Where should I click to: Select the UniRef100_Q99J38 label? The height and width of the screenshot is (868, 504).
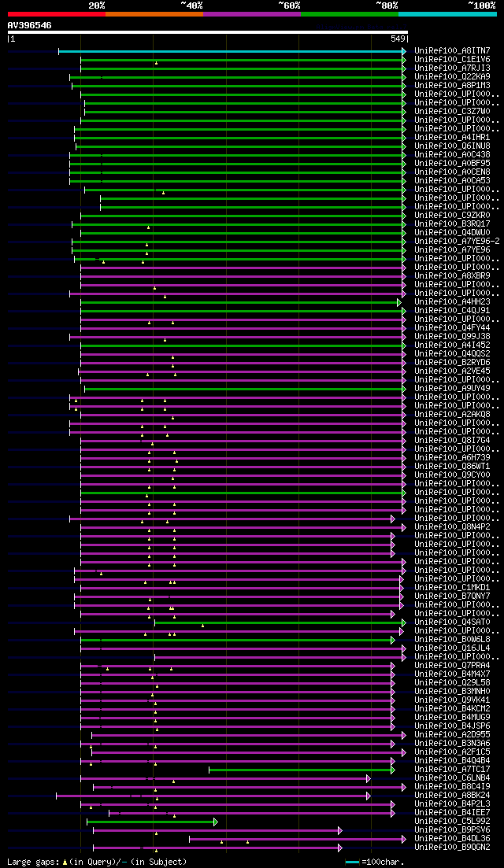(x=452, y=336)
